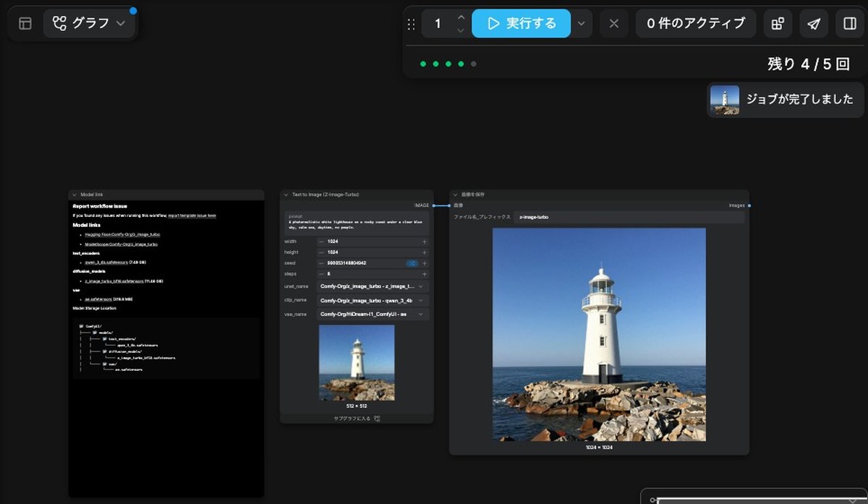Click the lighthouse thumbnail in job notification
The image size is (868, 504).
pyautogui.click(x=725, y=100)
